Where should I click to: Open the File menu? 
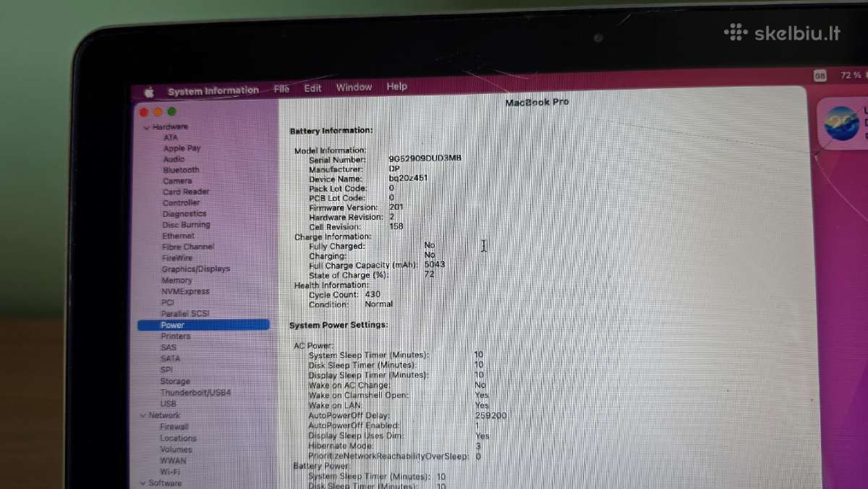coord(281,89)
